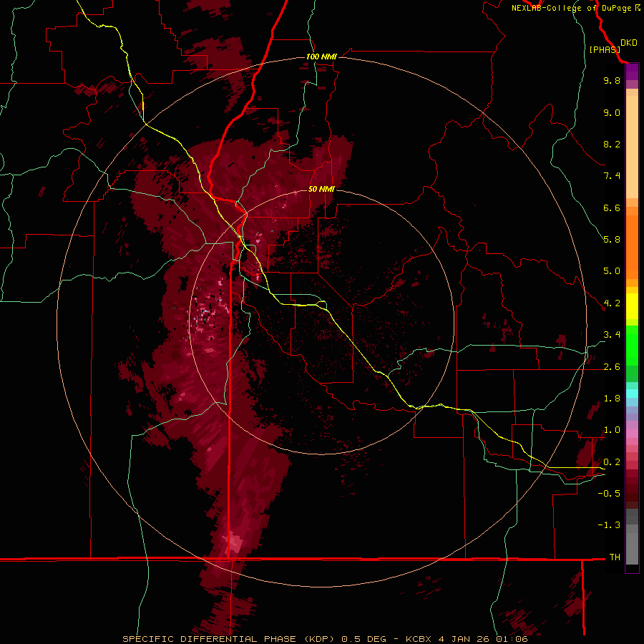The image size is (644, 644).
Task: Select the 7.4 value on the color scale
Action: click(612, 176)
